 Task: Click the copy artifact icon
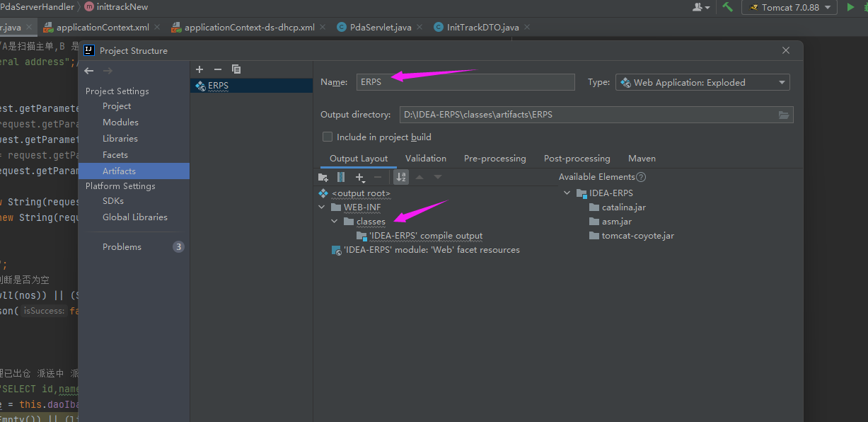pyautogui.click(x=236, y=69)
